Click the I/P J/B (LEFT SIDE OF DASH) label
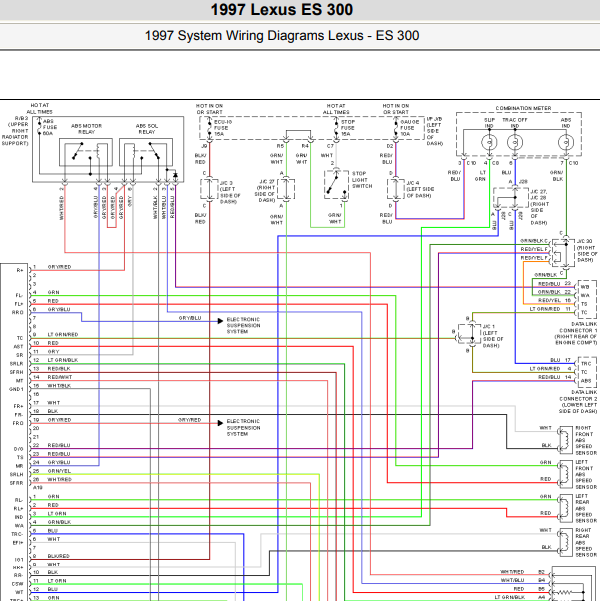The width and height of the screenshot is (600, 601). click(x=435, y=131)
